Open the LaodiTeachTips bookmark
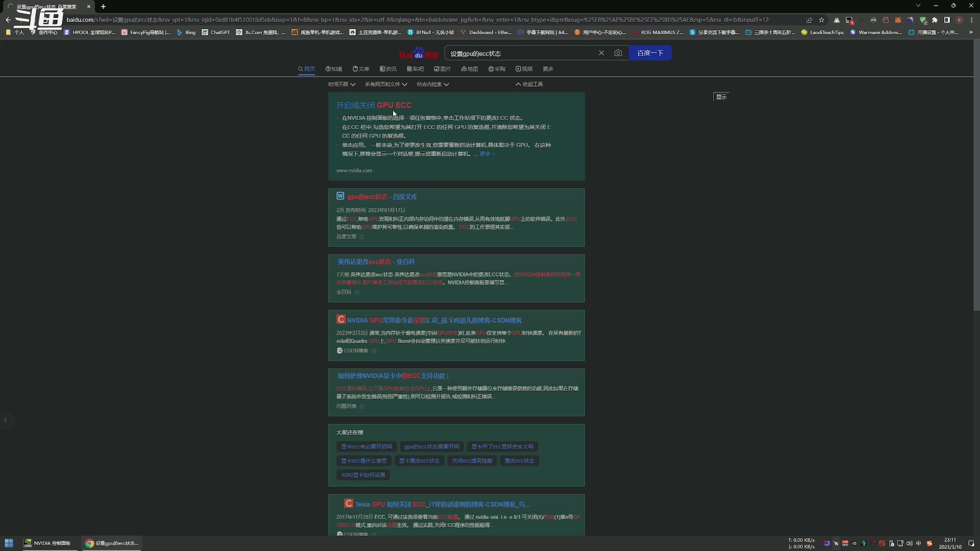This screenshot has width=980, height=551. tap(822, 32)
